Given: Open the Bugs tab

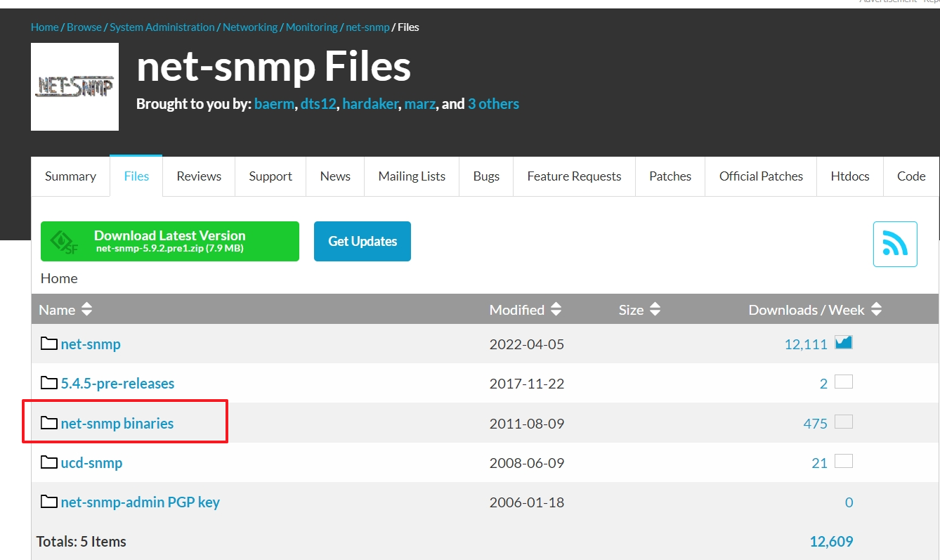Looking at the screenshot, I should click(486, 176).
